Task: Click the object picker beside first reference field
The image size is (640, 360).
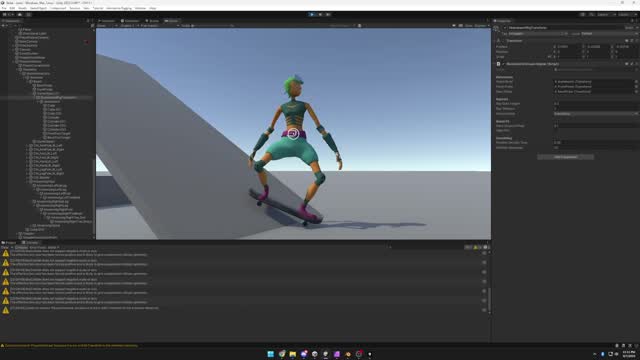Action: point(636,82)
